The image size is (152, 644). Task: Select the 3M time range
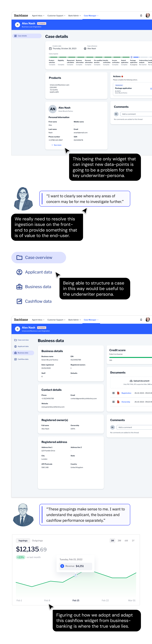pyautogui.click(x=119, y=541)
